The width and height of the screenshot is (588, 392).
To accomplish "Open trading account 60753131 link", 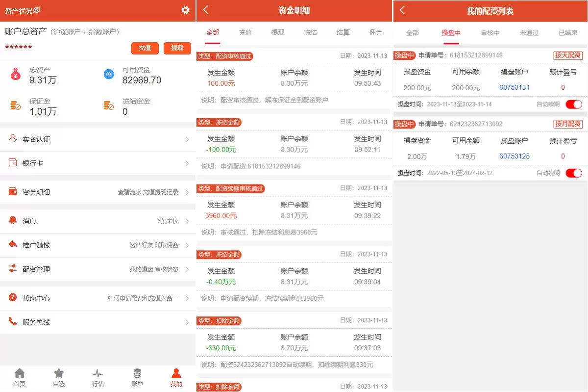I will click(514, 87).
